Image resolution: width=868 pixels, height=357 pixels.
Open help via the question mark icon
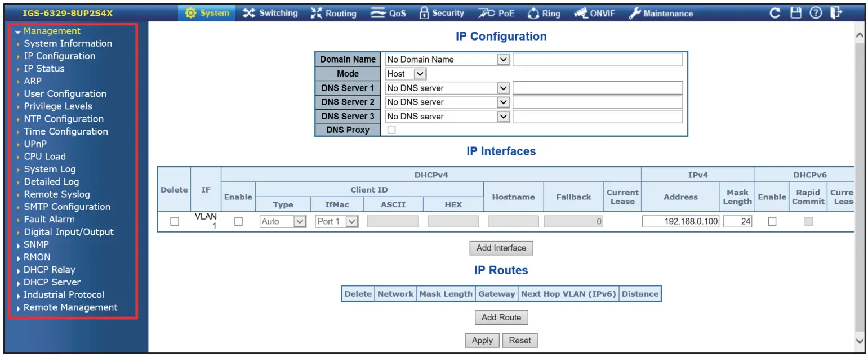coord(816,13)
